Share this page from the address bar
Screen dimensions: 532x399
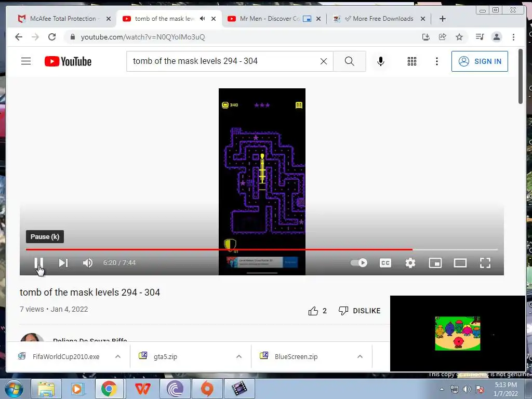tap(443, 37)
